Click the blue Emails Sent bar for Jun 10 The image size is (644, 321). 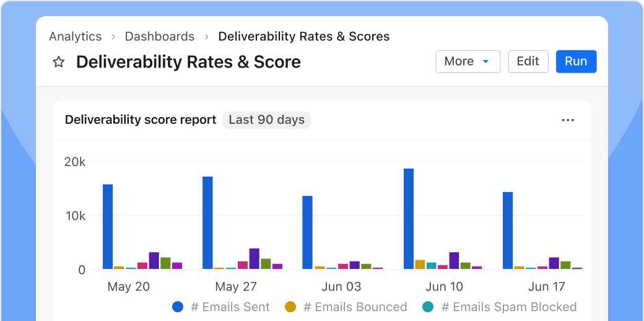tap(409, 219)
